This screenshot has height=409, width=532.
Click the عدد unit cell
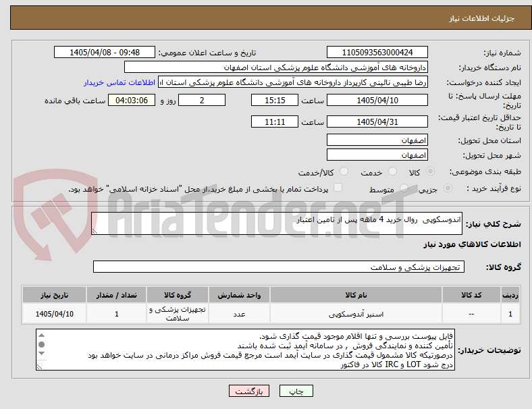(239, 314)
